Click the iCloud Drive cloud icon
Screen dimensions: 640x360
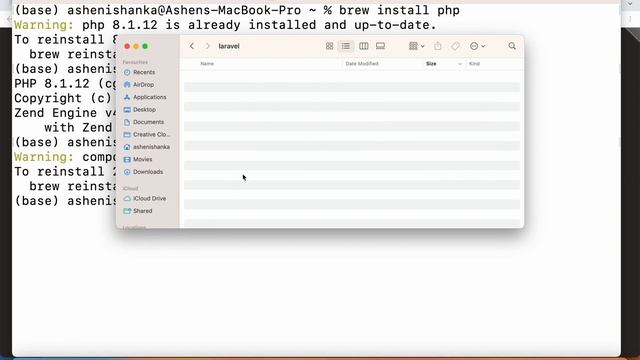pyautogui.click(x=127, y=198)
